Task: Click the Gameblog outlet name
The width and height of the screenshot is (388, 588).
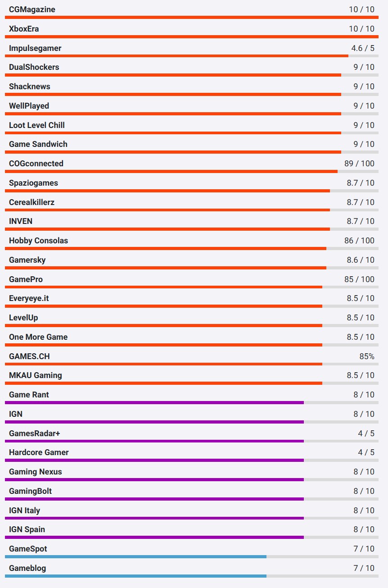Action: (x=27, y=568)
